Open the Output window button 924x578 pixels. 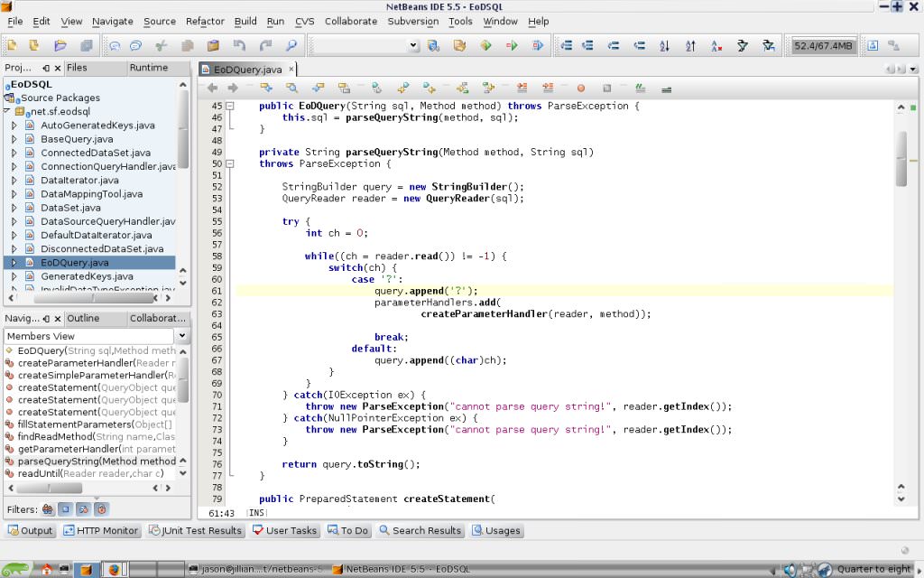pos(31,531)
